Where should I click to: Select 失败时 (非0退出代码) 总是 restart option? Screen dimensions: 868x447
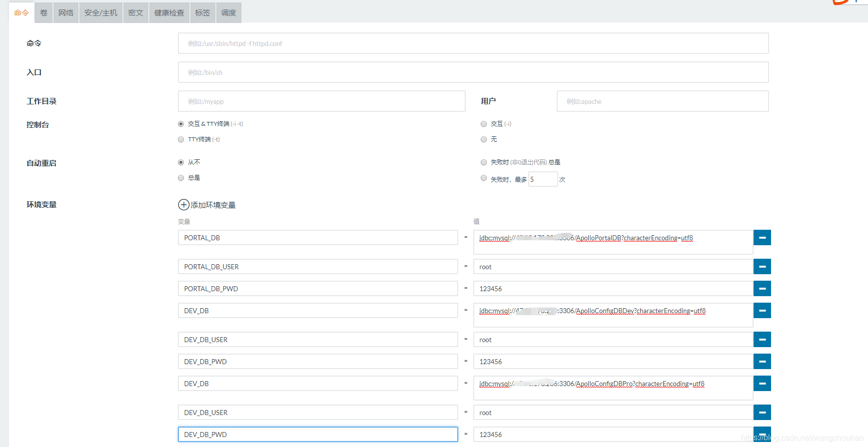(x=484, y=162)
